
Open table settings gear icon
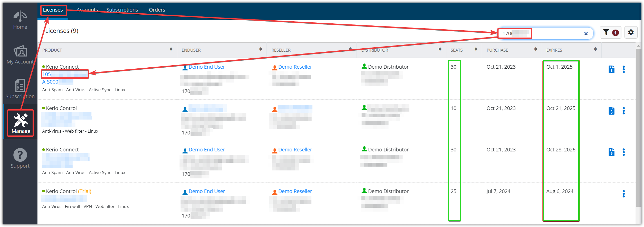tap(631, 33)
